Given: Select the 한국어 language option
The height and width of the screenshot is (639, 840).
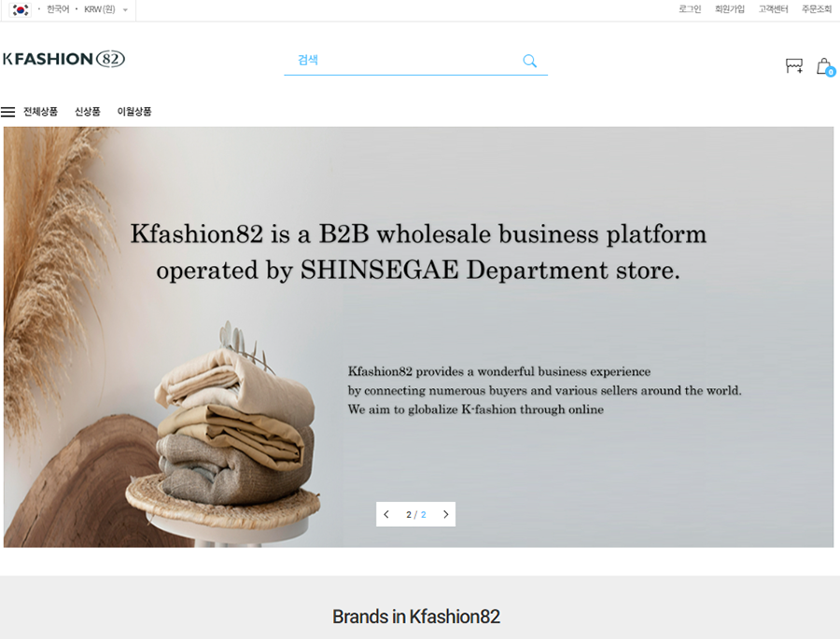Looking at the screenshot, I should coord(58,9).
